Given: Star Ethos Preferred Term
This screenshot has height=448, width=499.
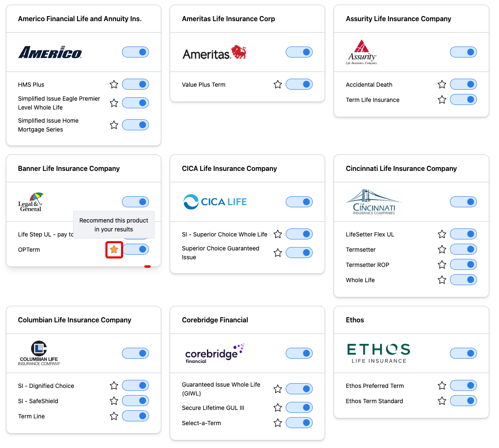Looking at the screenshot, I should point(442,386).
